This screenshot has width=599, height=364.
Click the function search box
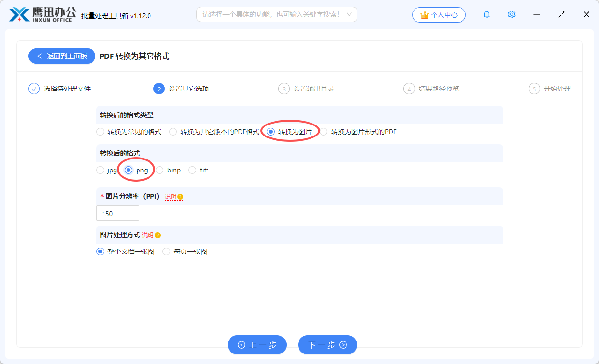[x=277, y=14]
